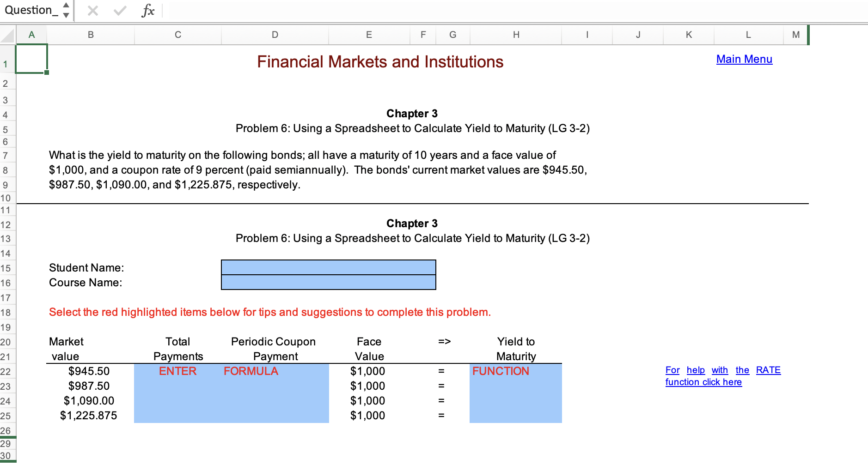Click the $1,000 Face Value cell in row 22
The width and height of the screenshot is (868, 471).
coord(368,371)
